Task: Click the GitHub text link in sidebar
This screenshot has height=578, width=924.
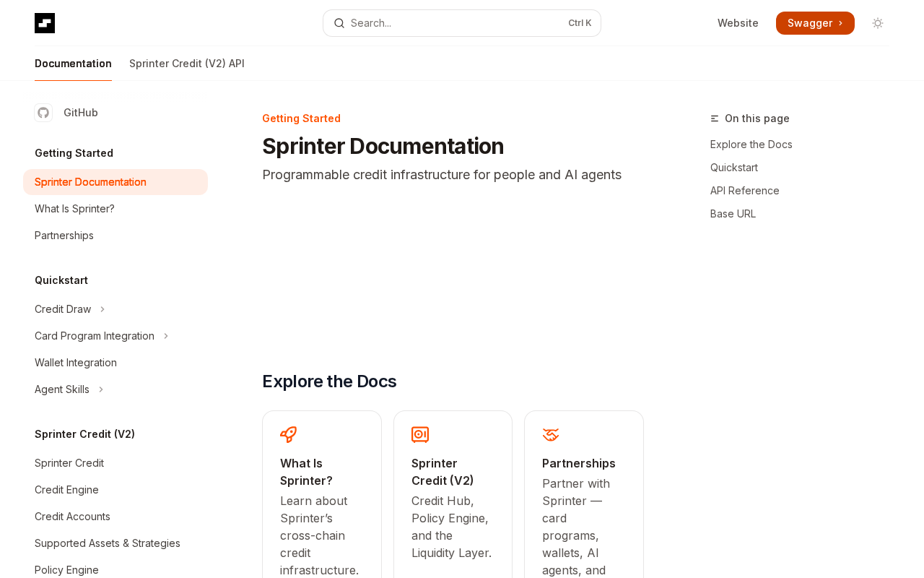Action: click(x=81, y=113)
